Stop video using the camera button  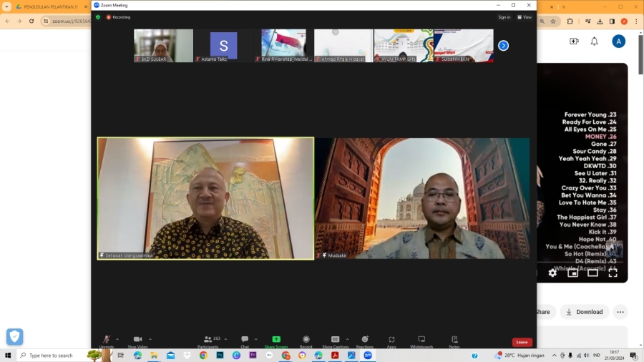point(137,341)
